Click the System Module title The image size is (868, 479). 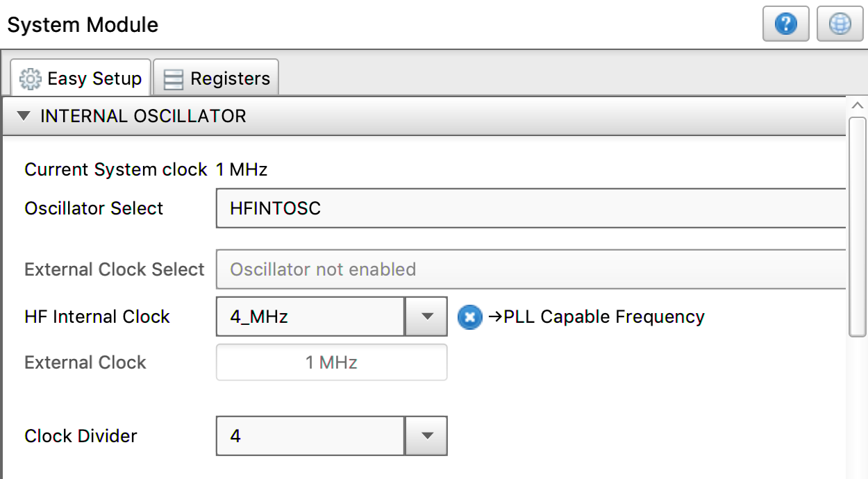pos(83,25)
